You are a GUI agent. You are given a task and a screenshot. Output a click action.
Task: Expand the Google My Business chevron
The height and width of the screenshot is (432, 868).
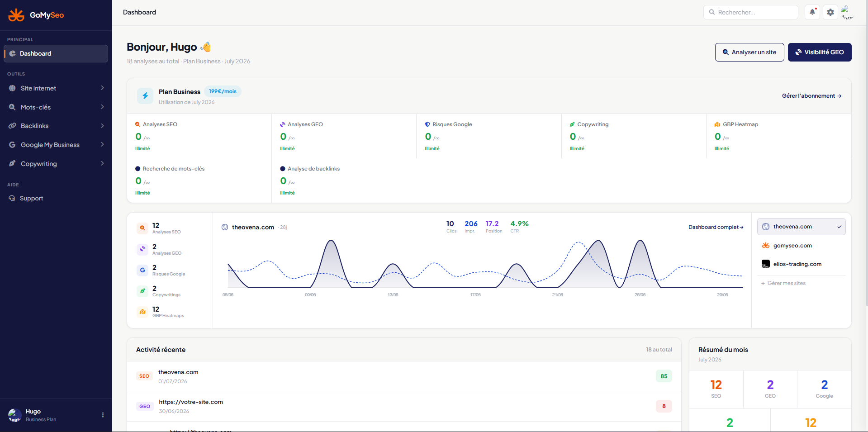pos(103,144)
